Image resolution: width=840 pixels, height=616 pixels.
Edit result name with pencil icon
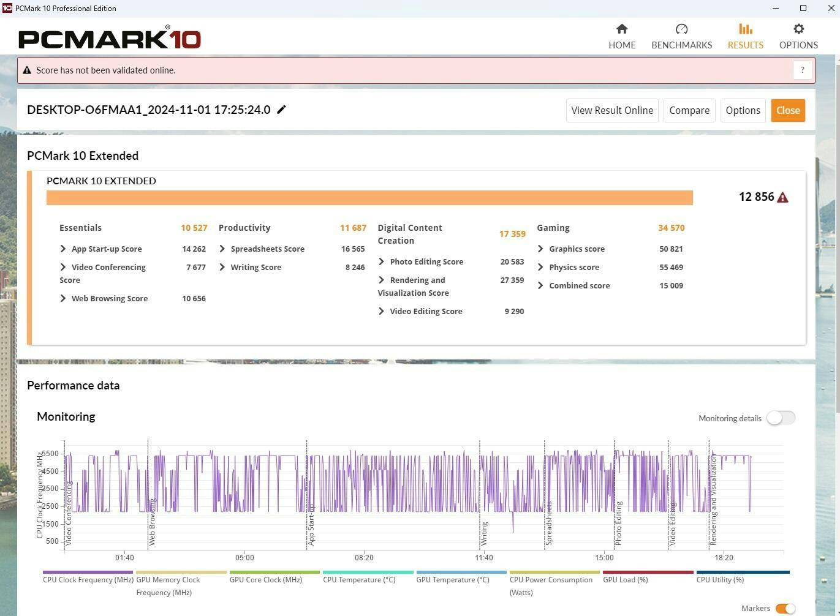[282, 110]
